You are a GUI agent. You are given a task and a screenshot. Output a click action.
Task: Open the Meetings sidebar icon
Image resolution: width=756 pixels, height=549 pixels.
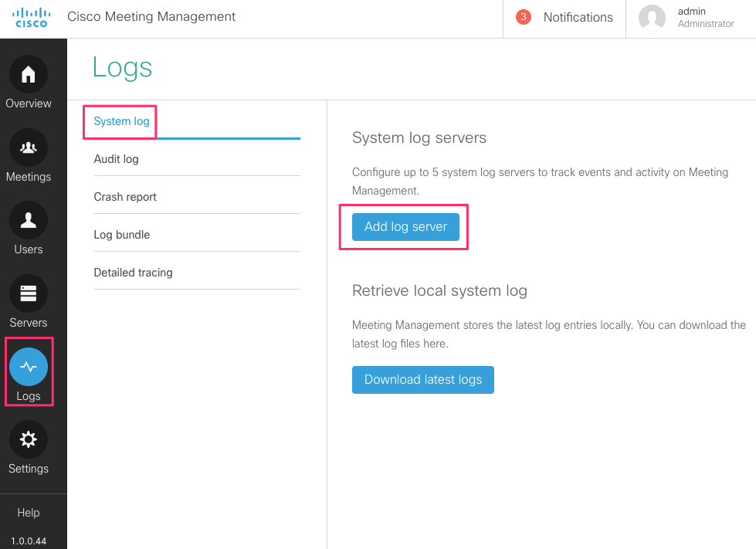click(x=29, y=147)
